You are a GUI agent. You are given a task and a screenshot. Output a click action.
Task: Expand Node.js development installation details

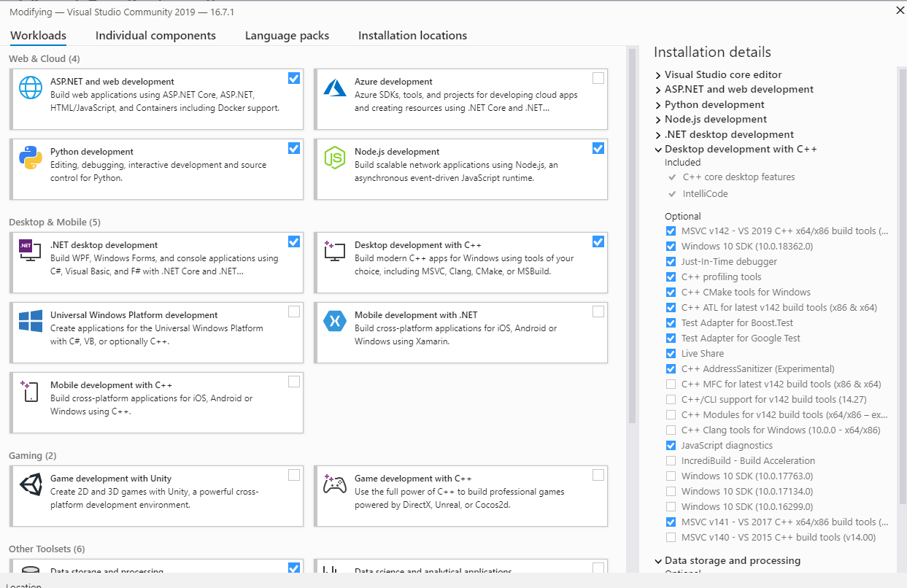(658, 119)
